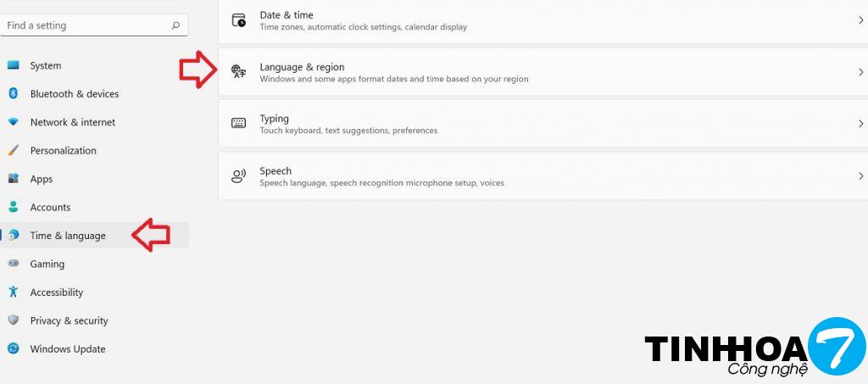Focus the Find a setting search box
Screen dimensions: 868x384
85,25
